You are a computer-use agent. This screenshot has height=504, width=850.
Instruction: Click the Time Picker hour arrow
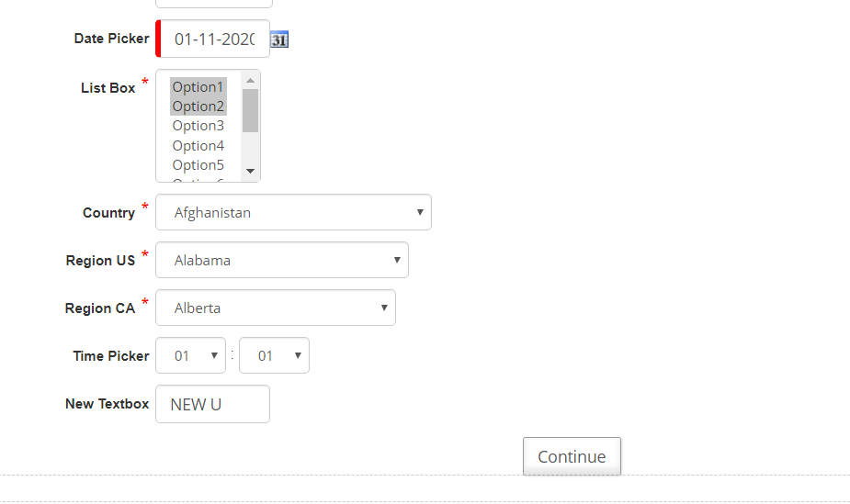pyautogui.click(x=214, y=355)
